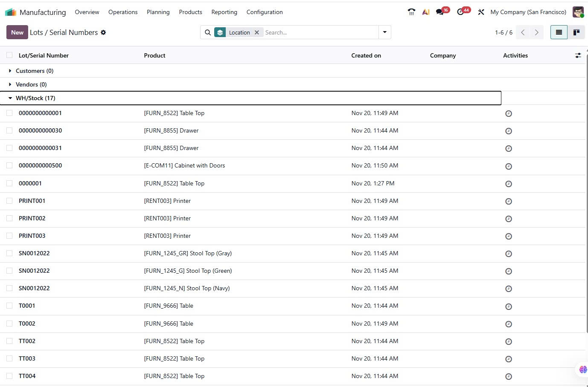Viewport: 588px width, 387px height.
Task: Click the VoIP phone icon in top bar
Action: (411, 12)
